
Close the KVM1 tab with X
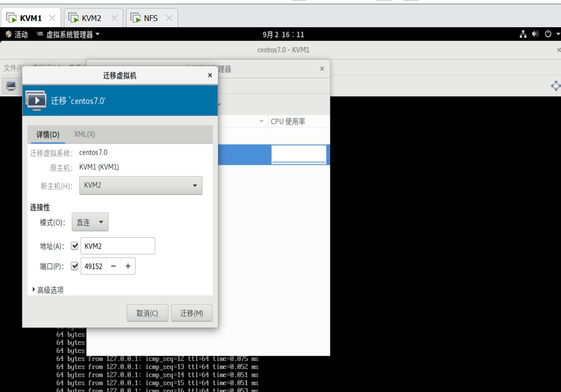pyautogui.click(x=52, y=18)
